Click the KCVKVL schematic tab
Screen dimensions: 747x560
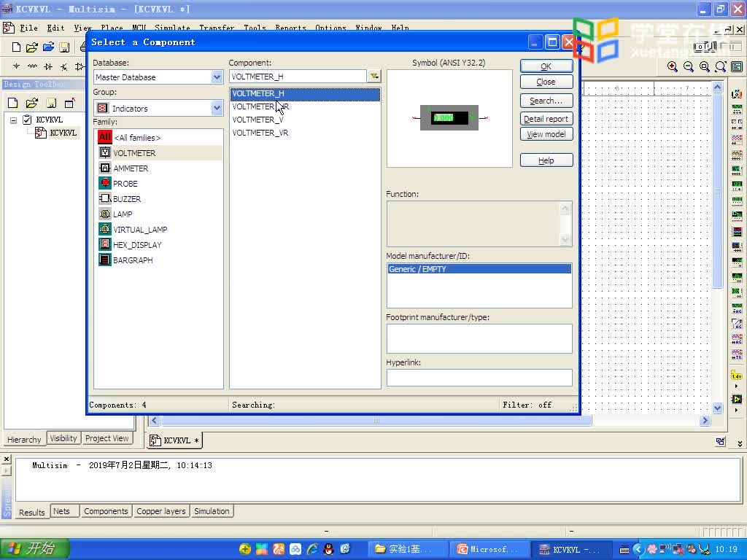pos(174,440)
